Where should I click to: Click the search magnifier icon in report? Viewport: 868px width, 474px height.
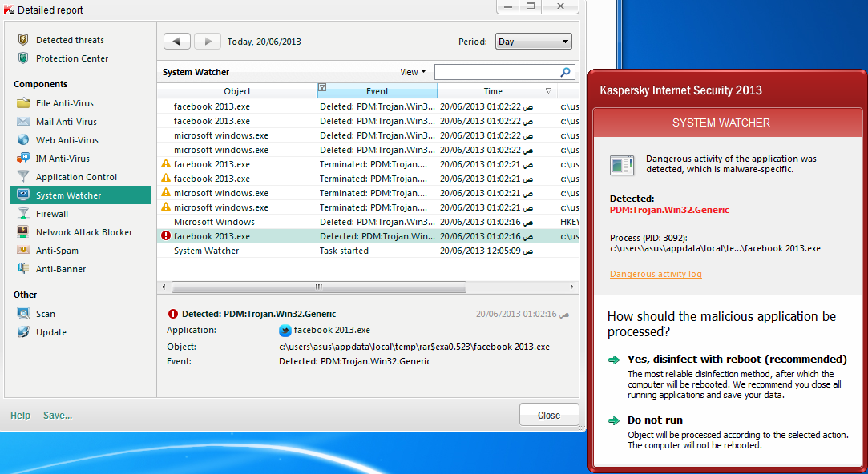(565, 72)
